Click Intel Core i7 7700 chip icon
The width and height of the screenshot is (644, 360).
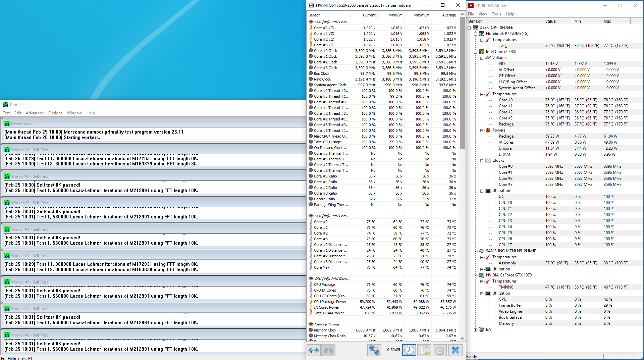(x=482, y=52)
